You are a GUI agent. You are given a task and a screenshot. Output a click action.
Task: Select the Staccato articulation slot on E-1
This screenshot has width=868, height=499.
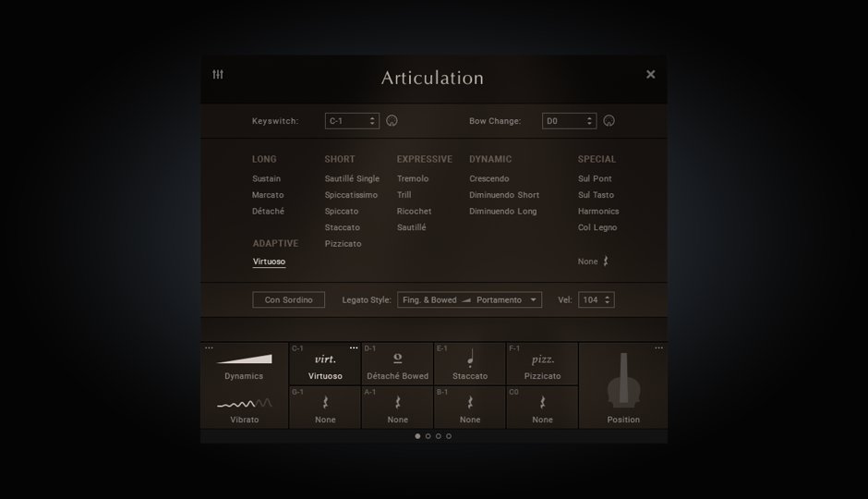[470, 364]
